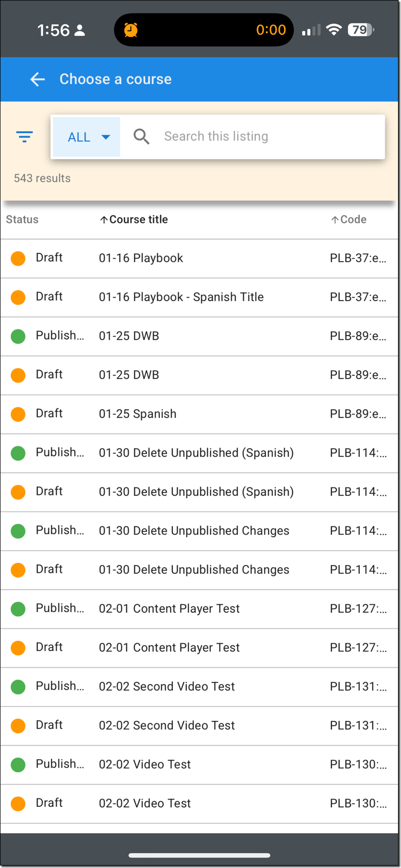Click the Status column header
The height and width of the screenshot is (868, 401).
pyautogui.click(x=22, y=219)
